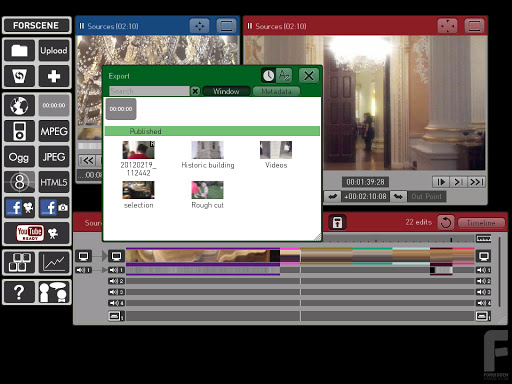
Task: Expand blue Sources viewer layout button
Action: 226,26
